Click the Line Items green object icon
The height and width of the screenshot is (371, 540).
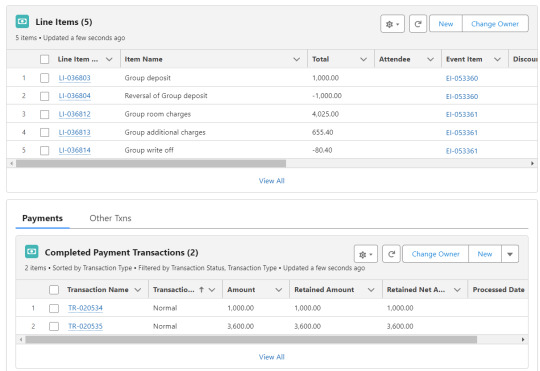click(22, 22)
